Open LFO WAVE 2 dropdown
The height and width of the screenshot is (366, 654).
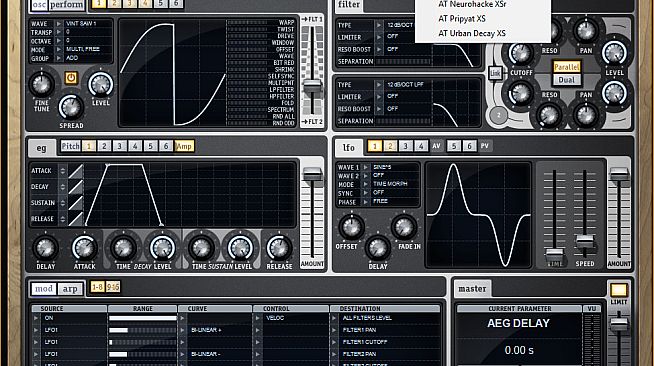(366, 175)
